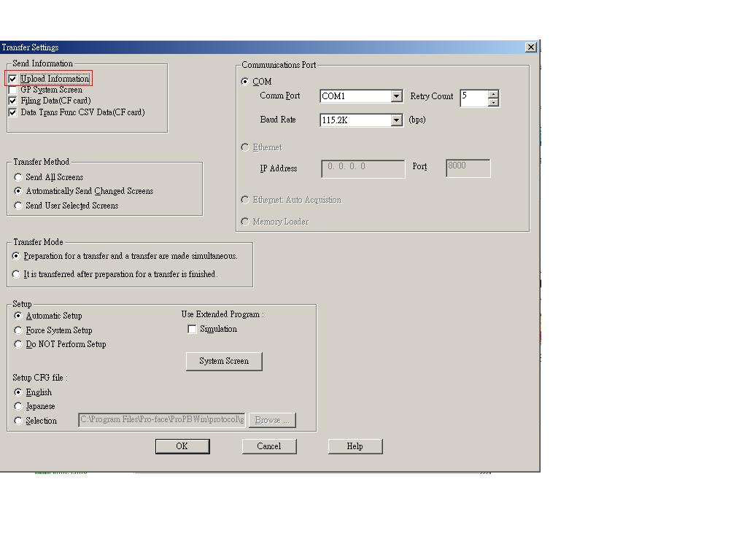Select Send All Screens radio button
Screen dimensions: 747x560
(18, 177)
